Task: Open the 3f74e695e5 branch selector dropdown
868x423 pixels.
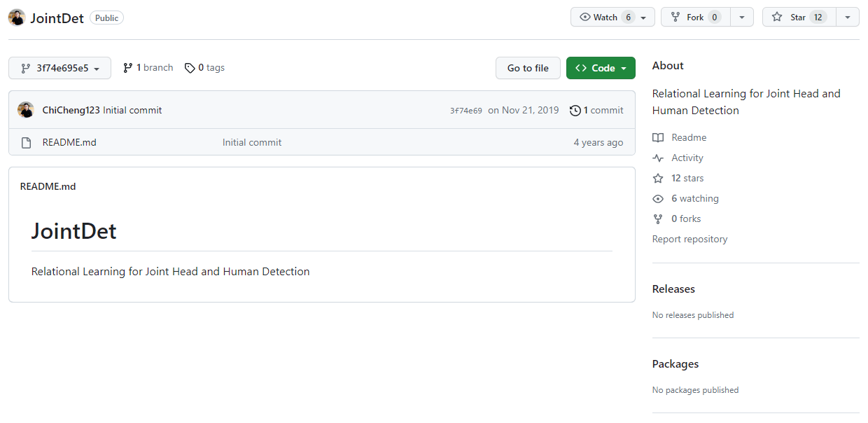Action: [x=59, y=68]
